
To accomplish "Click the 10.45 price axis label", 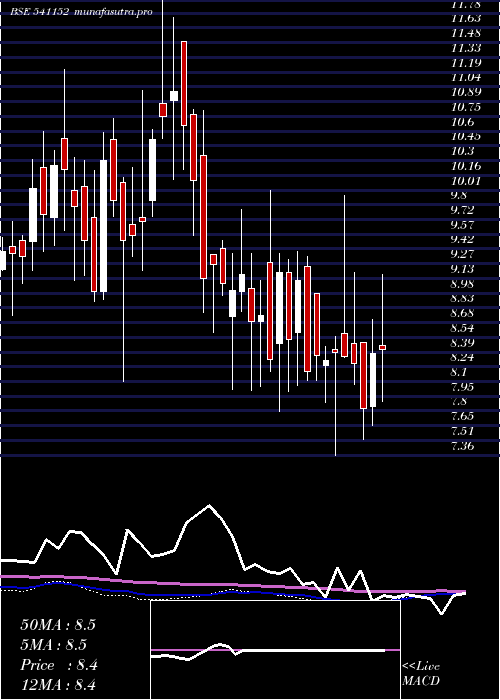I will pos(466,136).
